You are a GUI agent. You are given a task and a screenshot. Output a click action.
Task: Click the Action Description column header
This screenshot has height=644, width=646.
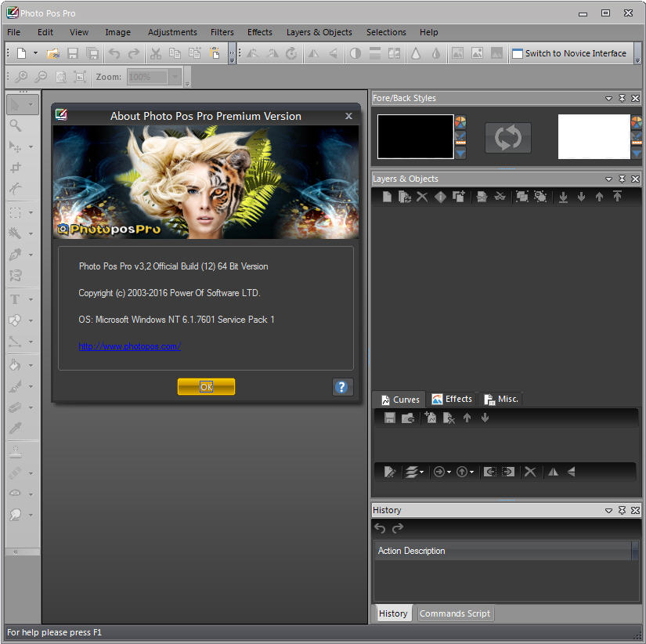(503, 551)
